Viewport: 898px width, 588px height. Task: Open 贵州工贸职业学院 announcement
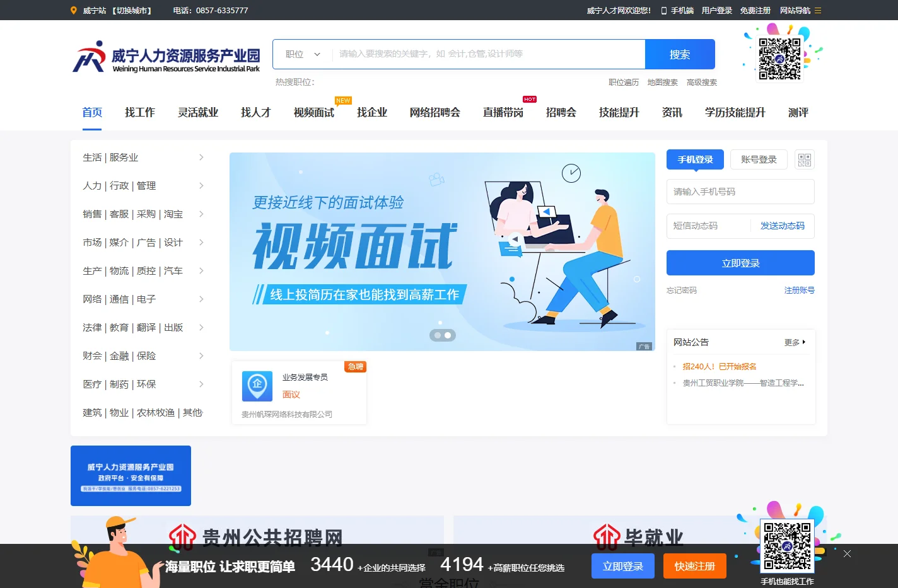743,383
